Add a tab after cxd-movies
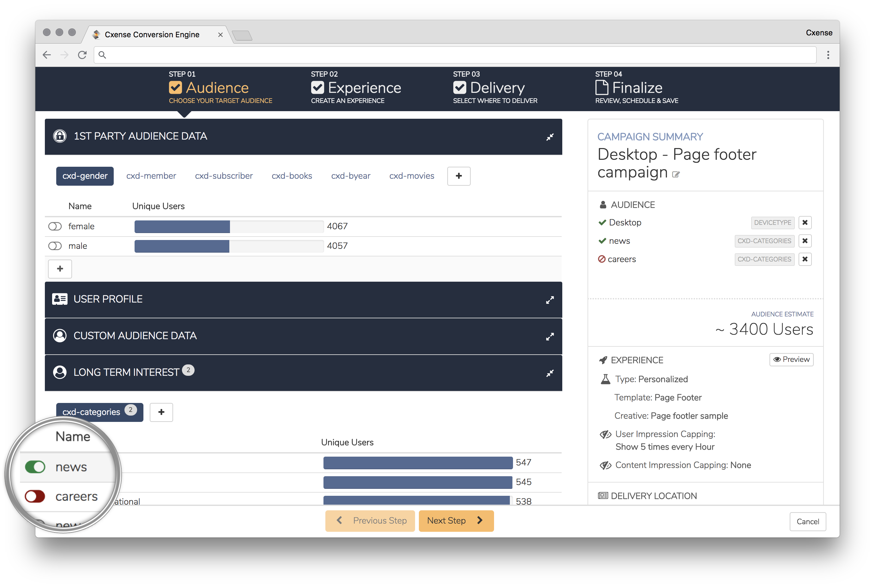The width and height of the screenshot is (875, 588). 458,176
